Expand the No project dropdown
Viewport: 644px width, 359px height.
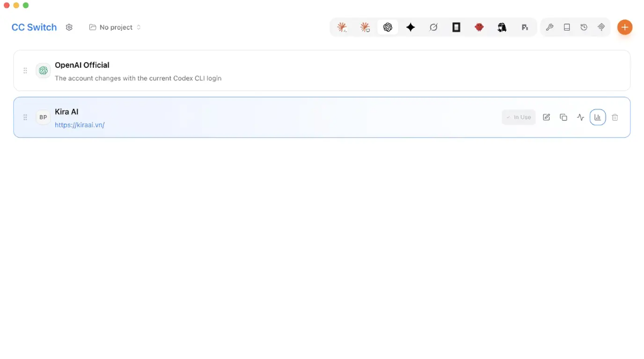[x=115, y=27]
